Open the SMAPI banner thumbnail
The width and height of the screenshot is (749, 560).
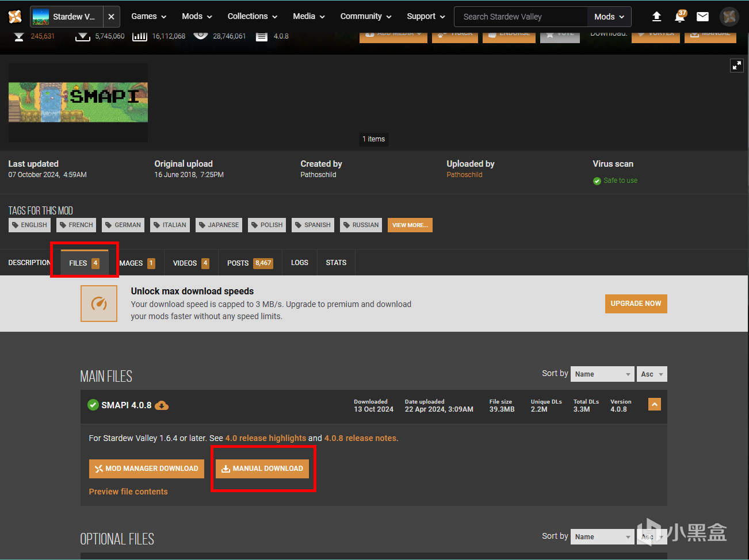pyautogui.click(x=78, y=102)
